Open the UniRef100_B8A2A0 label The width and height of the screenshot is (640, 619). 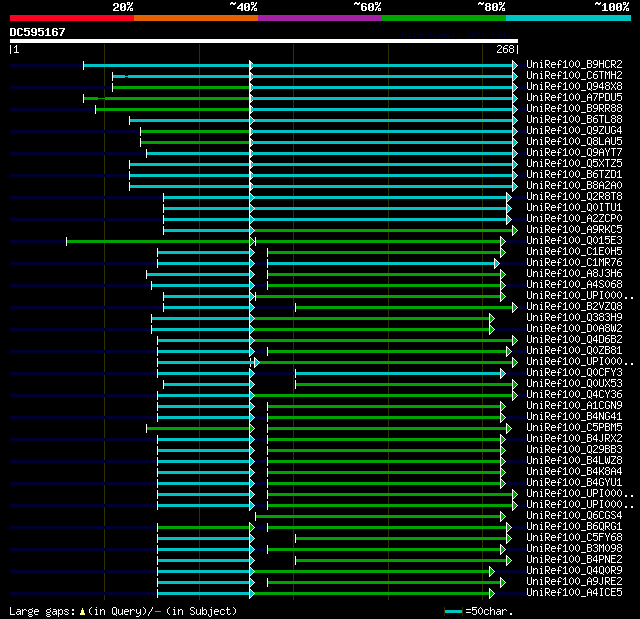pyautogui.click(x=574, y=186)
